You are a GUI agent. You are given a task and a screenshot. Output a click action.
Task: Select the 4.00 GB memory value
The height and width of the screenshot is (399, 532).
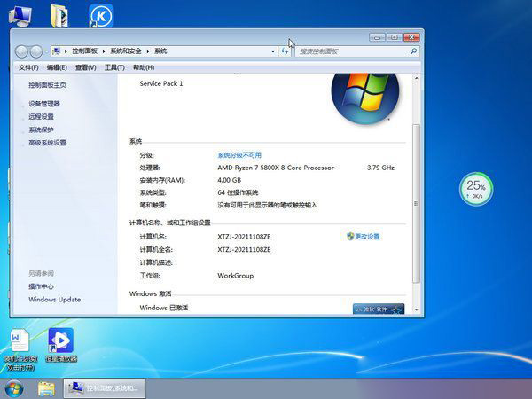[230, 180]
